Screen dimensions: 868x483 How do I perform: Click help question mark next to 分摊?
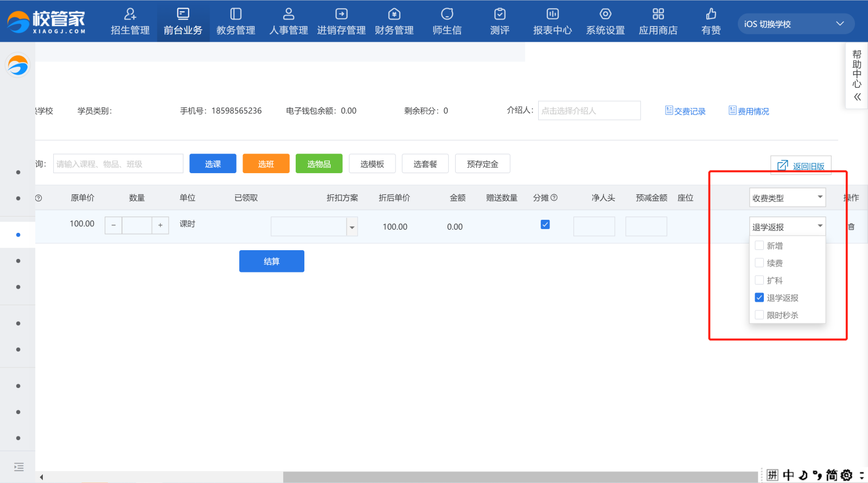554,198
